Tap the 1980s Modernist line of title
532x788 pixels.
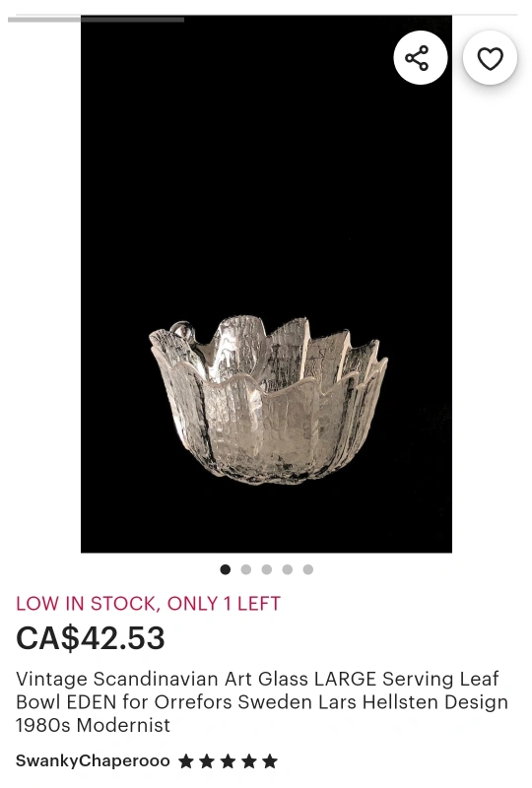(x=93, y=725)
